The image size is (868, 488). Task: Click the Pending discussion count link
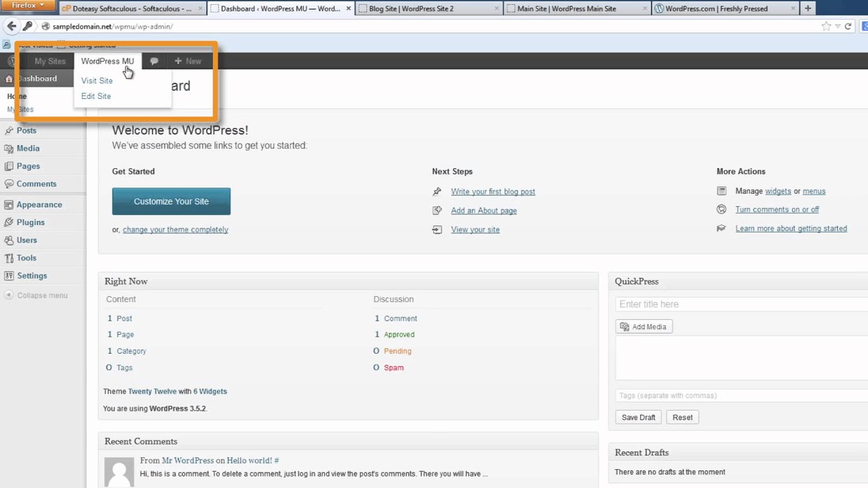click(397, 351)
